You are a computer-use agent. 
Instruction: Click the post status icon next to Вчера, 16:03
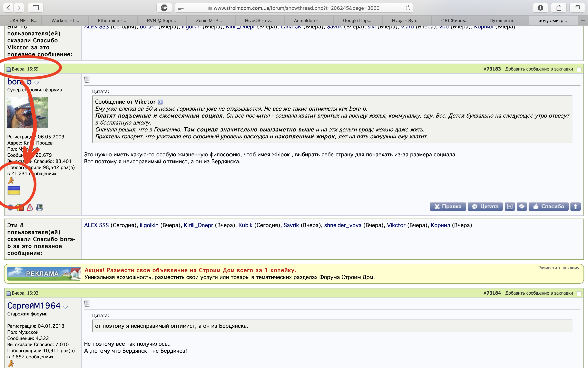pos(9,293)
